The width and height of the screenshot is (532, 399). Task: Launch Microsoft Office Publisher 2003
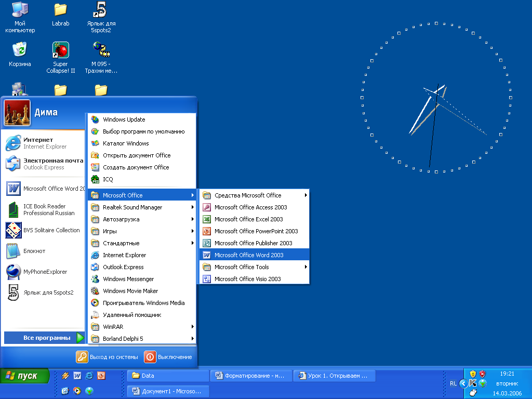point(255,243)
